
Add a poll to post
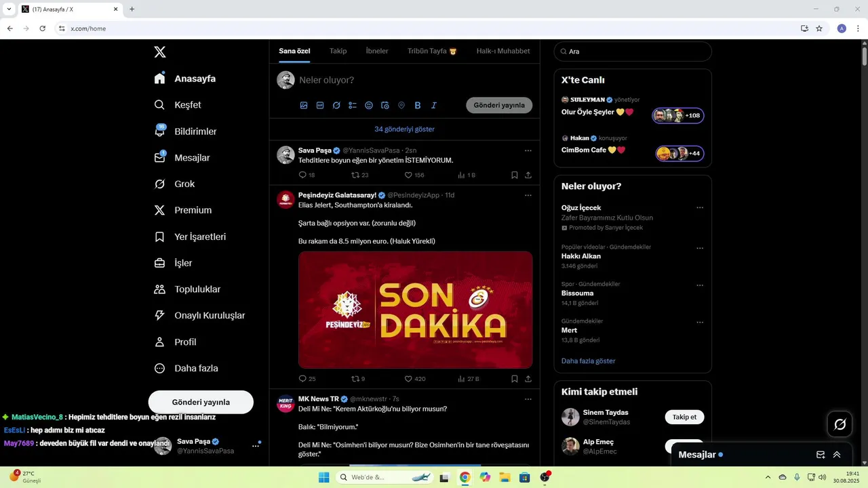[353, 106]
